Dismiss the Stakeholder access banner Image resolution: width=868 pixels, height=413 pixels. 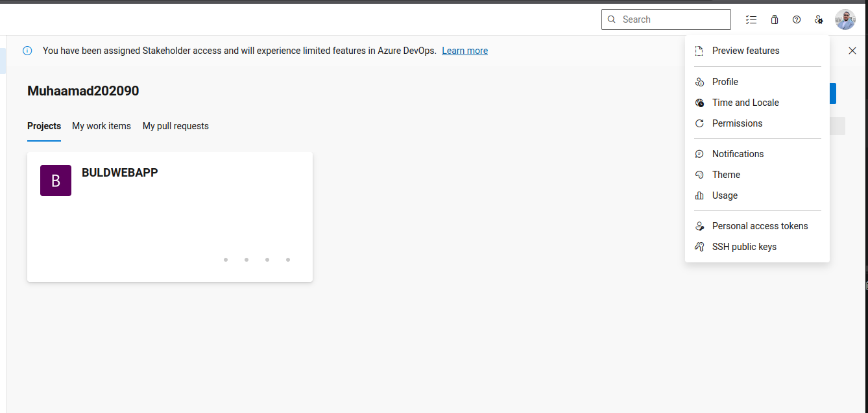[x=852, y=51]
